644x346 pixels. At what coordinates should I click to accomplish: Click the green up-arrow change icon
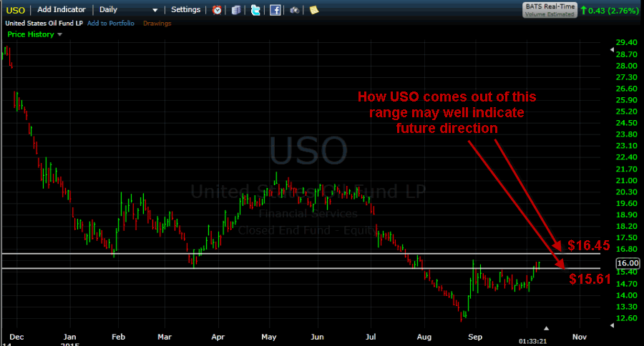coord(583,10)
